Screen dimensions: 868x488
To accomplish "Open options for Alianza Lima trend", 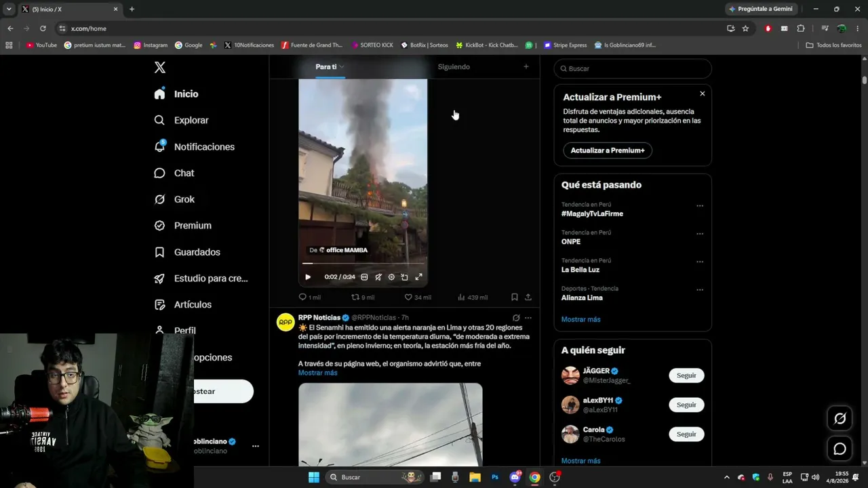I will (x=700, y=289).
